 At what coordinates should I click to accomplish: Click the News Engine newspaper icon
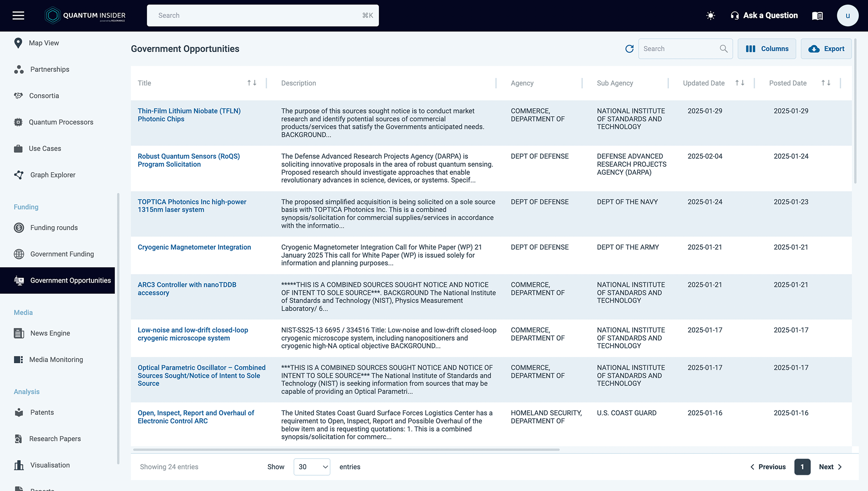(x=19, y=333)
